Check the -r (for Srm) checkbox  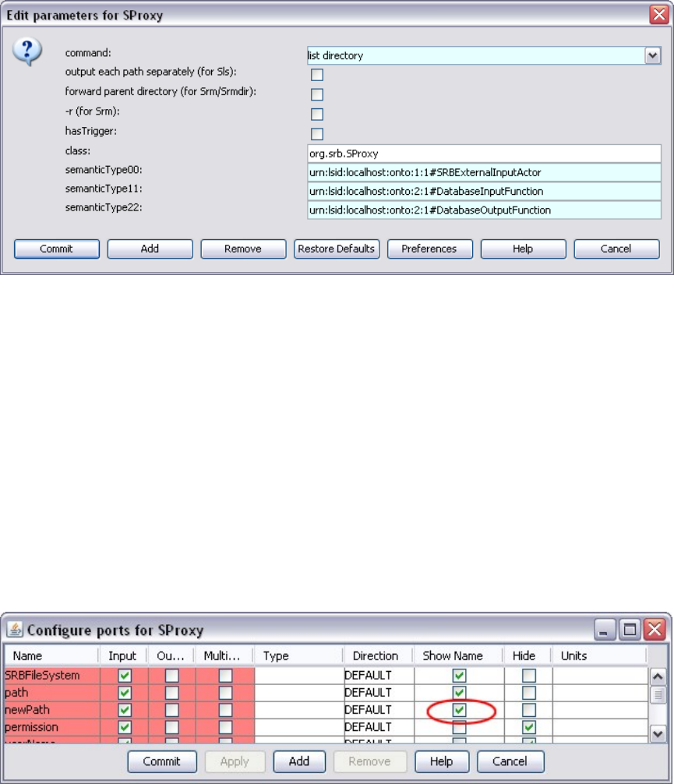tap(317, 115)
